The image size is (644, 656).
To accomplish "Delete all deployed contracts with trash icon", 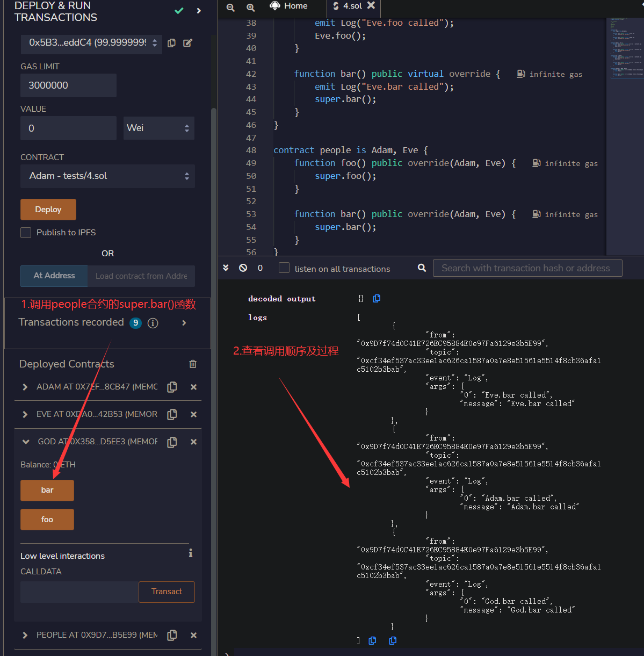I will pos(193,364).
